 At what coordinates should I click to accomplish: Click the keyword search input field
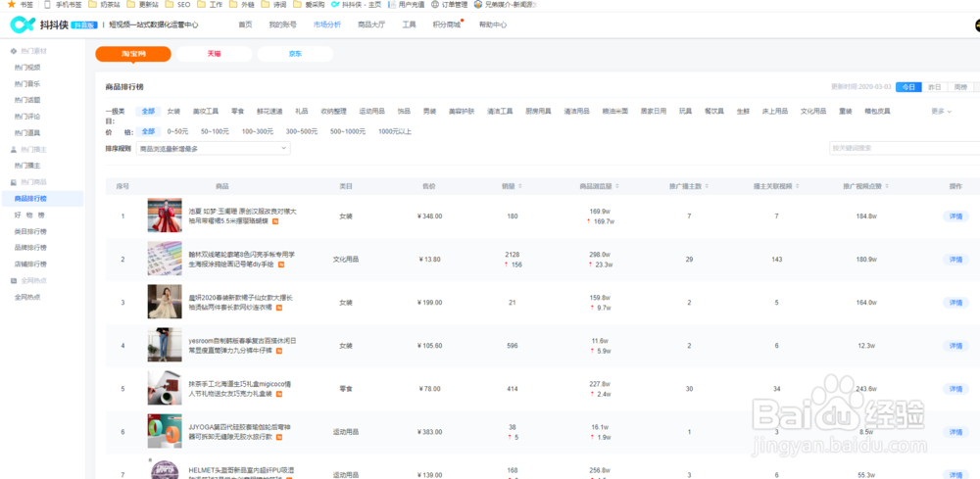905,148
